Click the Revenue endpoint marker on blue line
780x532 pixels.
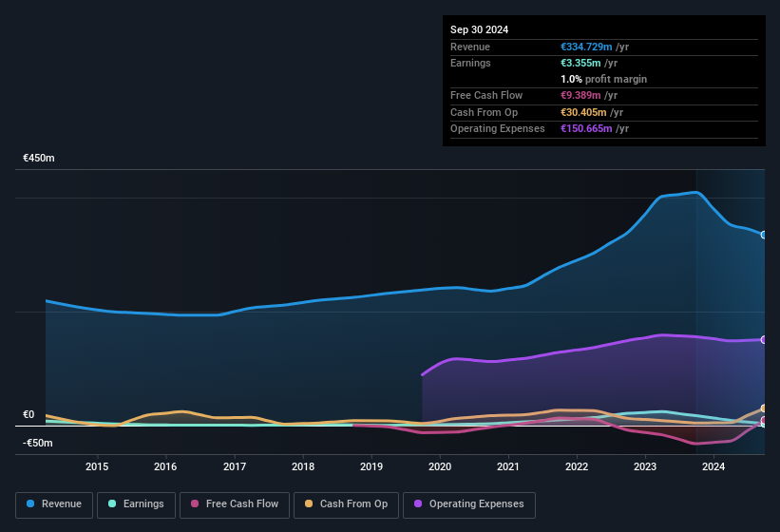(x=764, y=235)
